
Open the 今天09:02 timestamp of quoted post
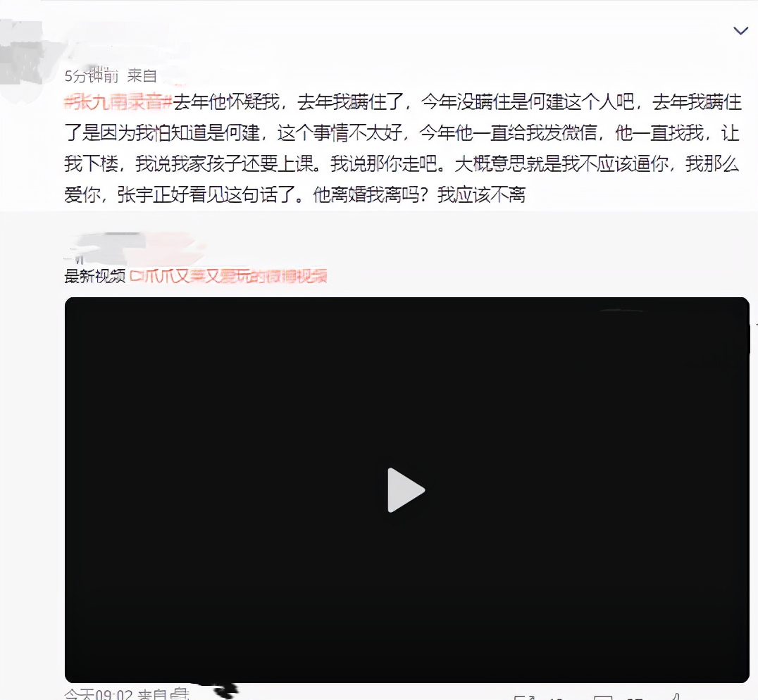[98, 694]
